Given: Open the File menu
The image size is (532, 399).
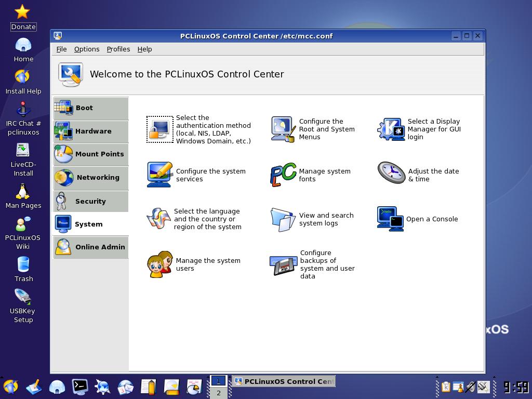Looking at the screenshot, I should [x=61, y=49].
